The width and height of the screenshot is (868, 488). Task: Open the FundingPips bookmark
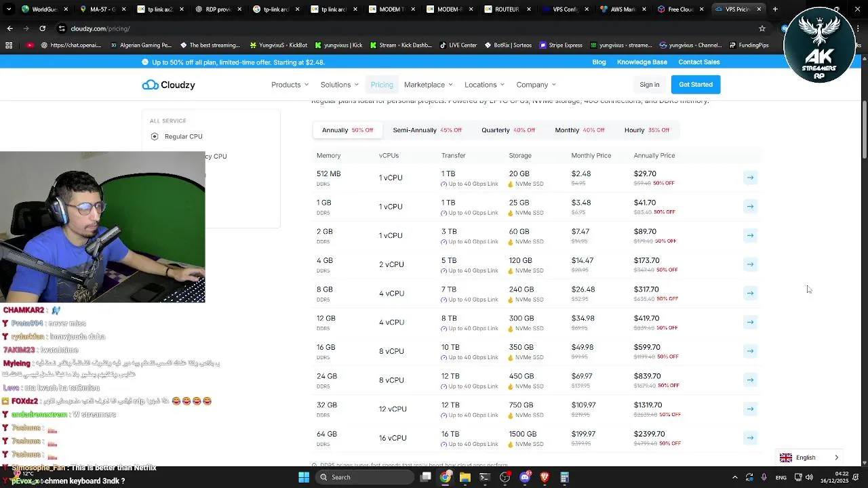point(749,45)
